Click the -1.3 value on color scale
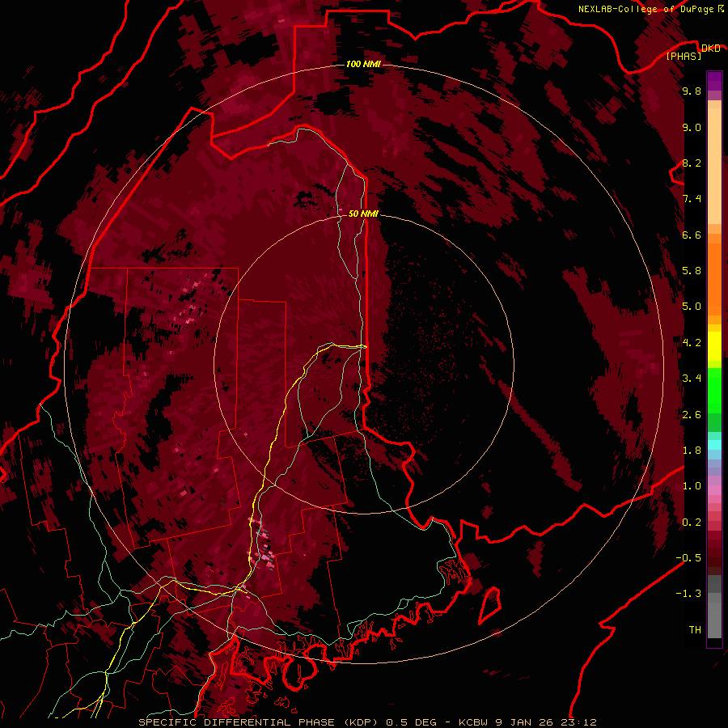This screenshot has width=728, height=728. tap(688, 594)
